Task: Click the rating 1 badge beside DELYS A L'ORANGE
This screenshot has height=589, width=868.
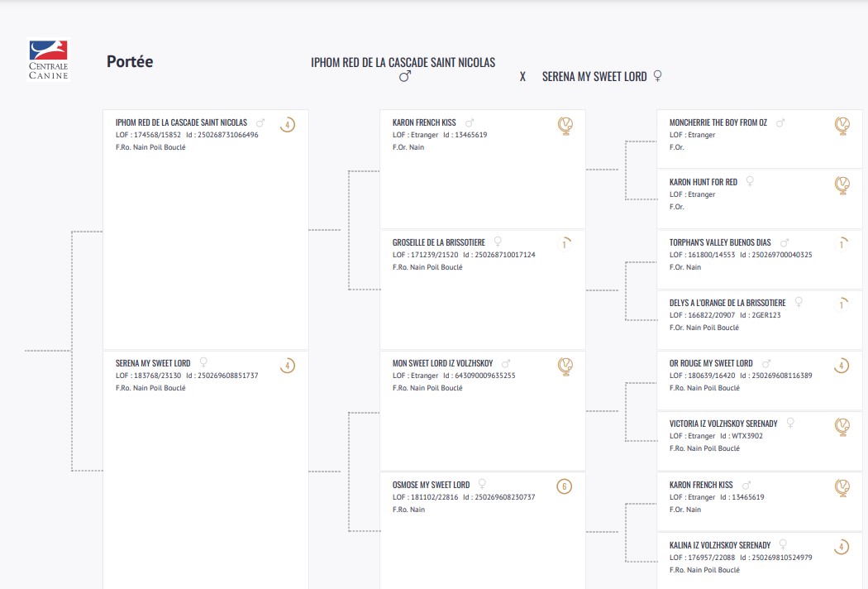Action: pos(842,304)
